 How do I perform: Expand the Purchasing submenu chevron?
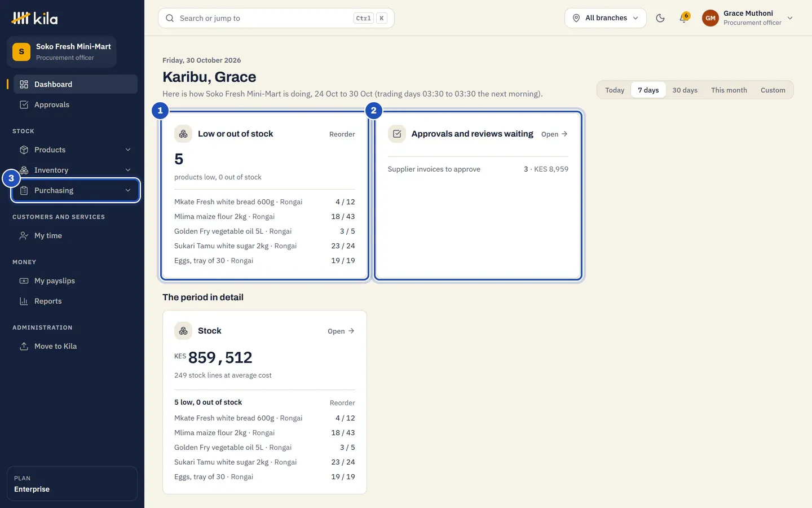[x=128, y=190]
